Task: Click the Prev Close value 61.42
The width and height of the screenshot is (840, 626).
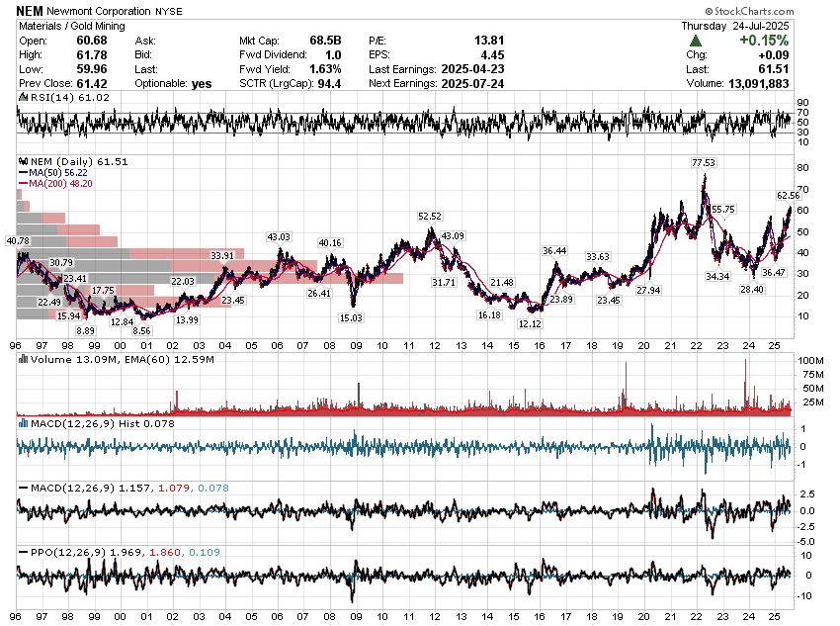Action: click(92, 84)
